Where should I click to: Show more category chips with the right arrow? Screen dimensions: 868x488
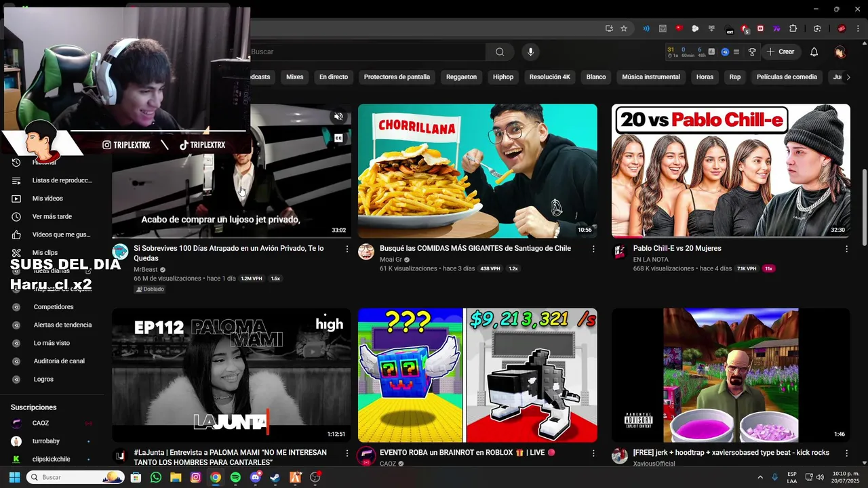coord(848,77)
